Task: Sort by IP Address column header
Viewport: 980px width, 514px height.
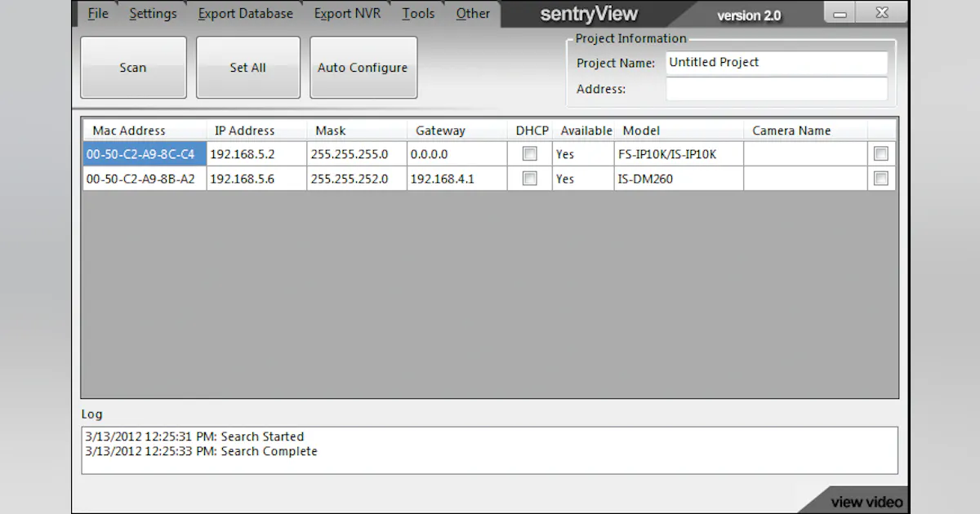Action: [x=256, y=131]
